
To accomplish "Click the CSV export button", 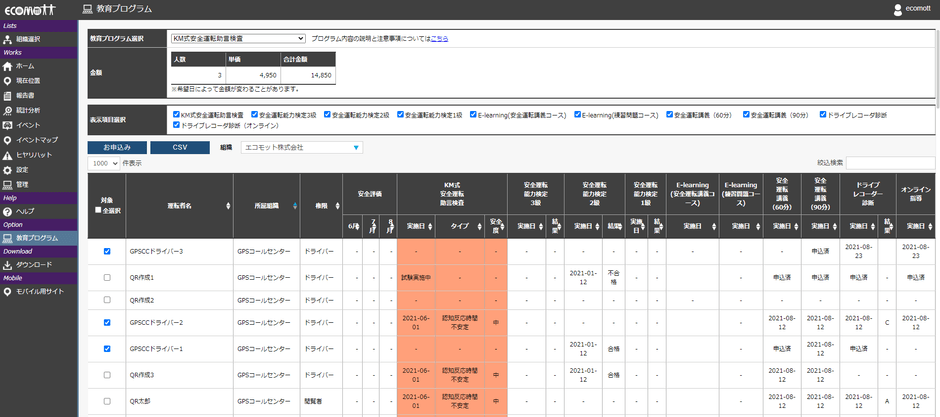I will coord(179,147).
